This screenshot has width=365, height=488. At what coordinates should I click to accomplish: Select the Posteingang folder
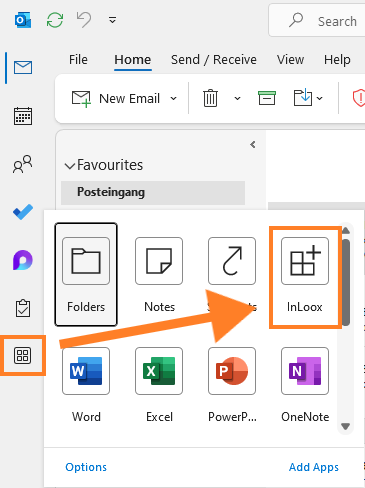153,193
